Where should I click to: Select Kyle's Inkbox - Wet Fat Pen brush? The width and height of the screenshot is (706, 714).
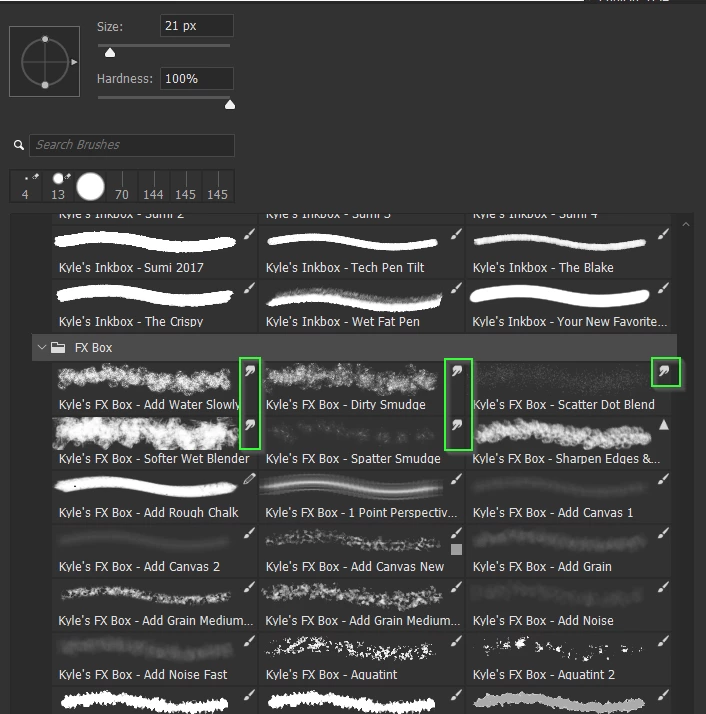point(362,306)
